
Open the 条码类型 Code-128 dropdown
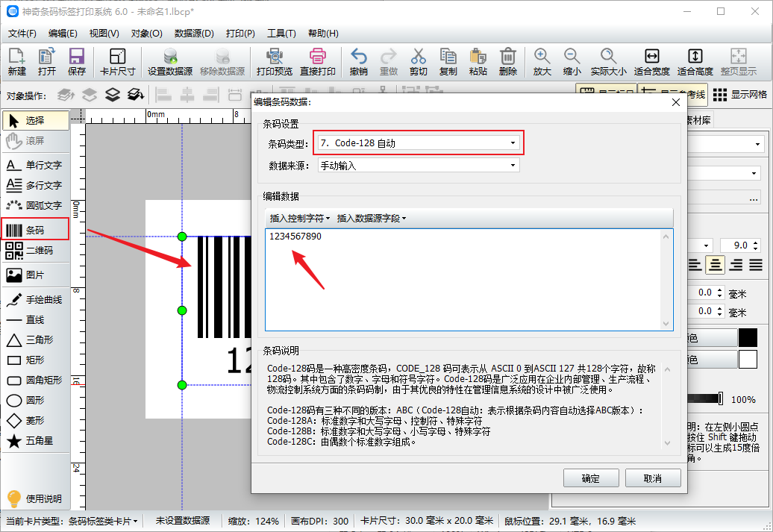pyautogui.click(x=418, y=143)
